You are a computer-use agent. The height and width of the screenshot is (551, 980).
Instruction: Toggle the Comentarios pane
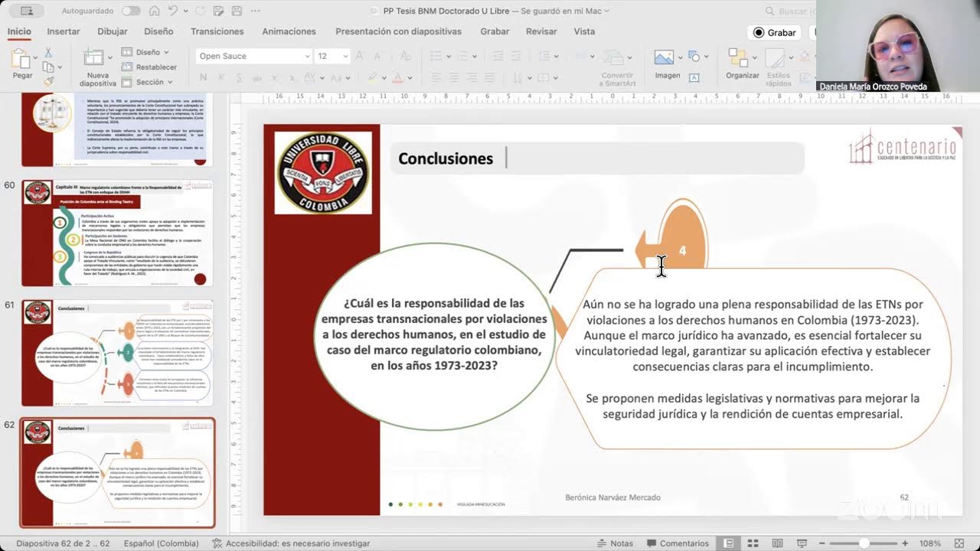[677, 543]
